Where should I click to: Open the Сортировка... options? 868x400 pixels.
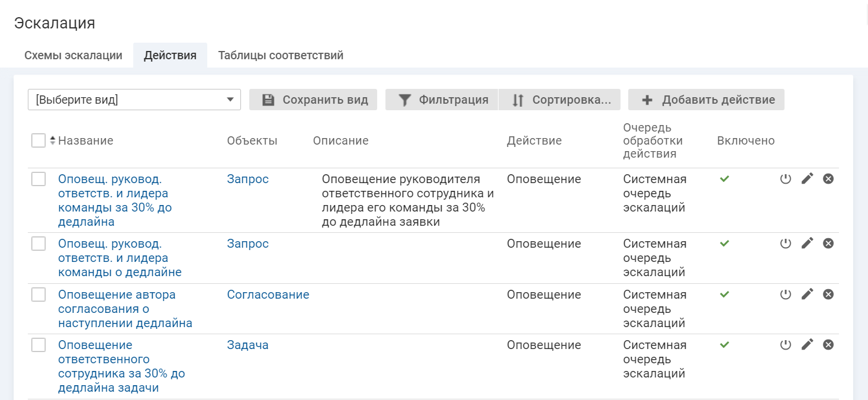560,100
